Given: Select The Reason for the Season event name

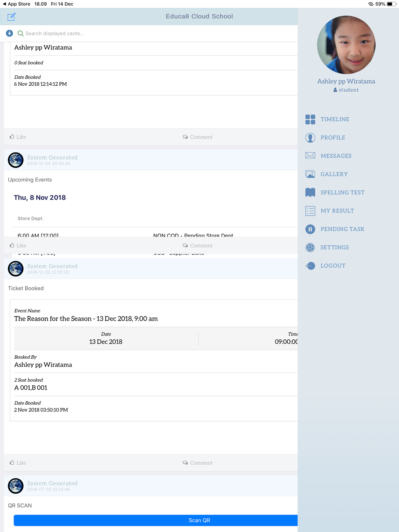Looking at the screenshot, I should (x=86, y=319).
